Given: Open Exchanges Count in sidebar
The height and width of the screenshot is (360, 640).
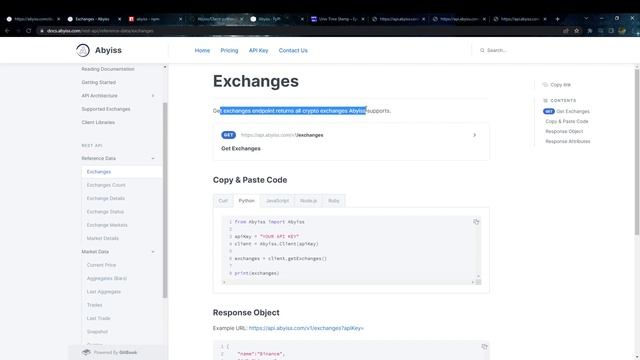Looking at the screenshot, I should tap(106, 185).
